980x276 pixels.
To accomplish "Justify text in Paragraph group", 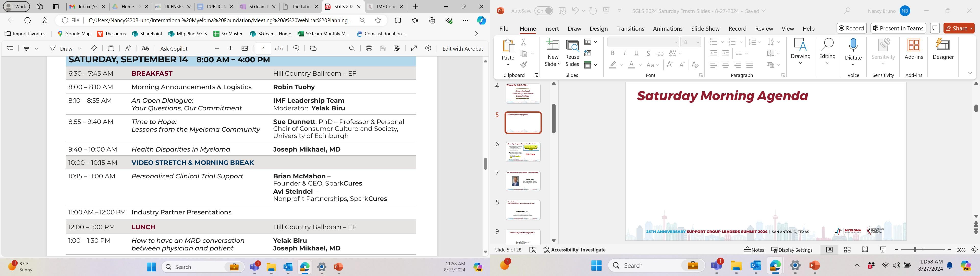I will (x=750, y=65).
